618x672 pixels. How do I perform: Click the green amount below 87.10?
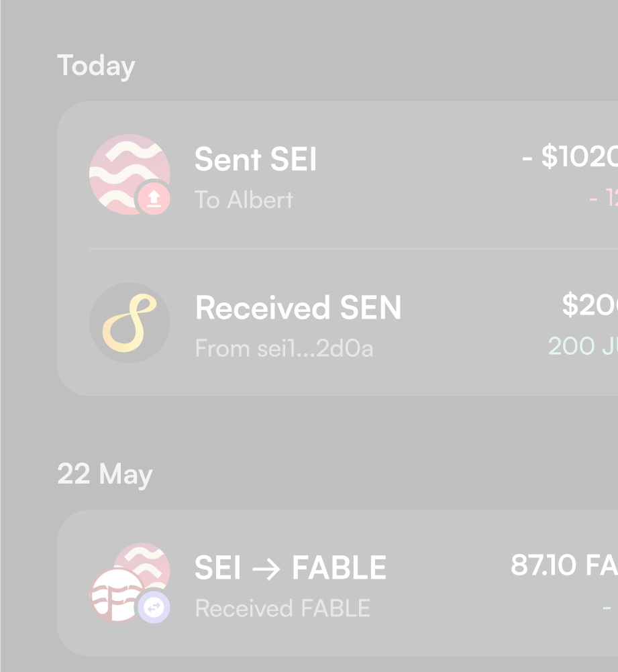pos(607,608)
